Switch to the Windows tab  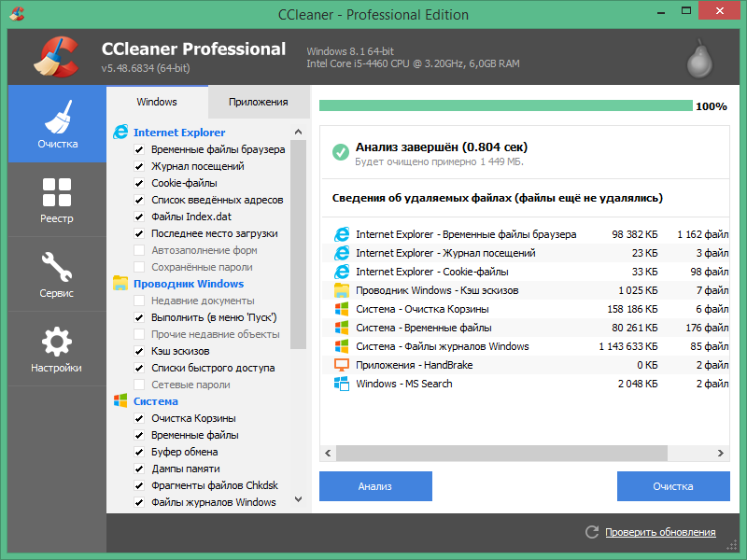[x=157, y=102]
